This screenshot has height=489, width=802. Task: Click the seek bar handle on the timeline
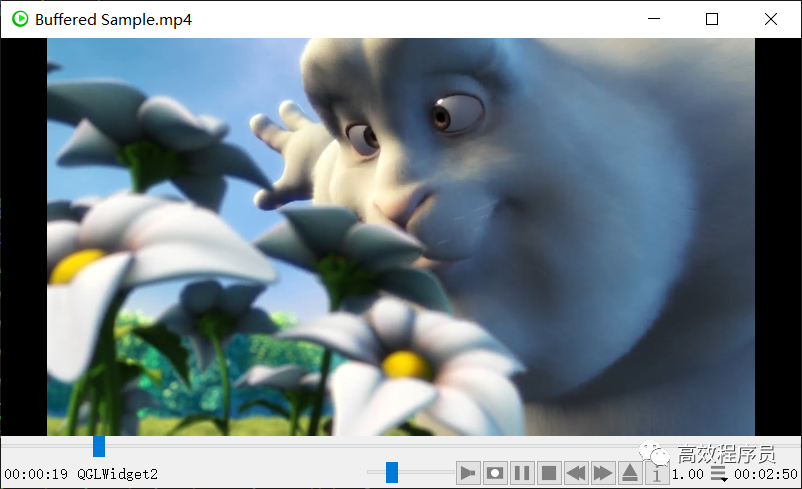(x=99, y=446)
